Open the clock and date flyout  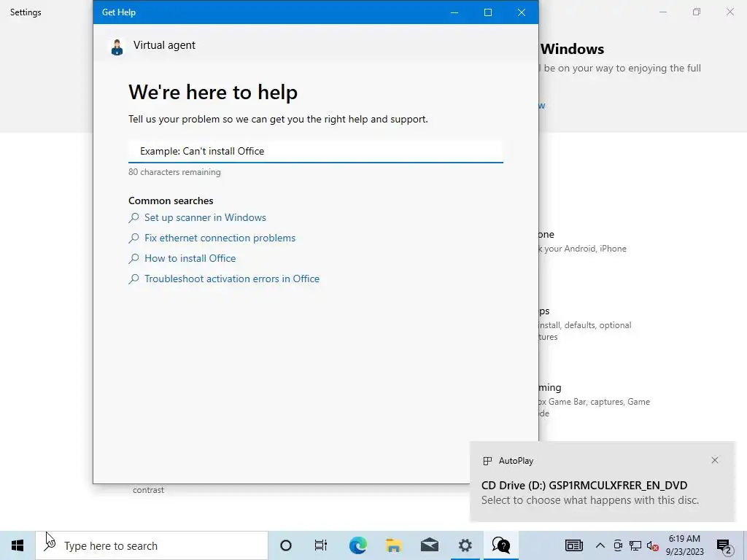pos(684,545)
